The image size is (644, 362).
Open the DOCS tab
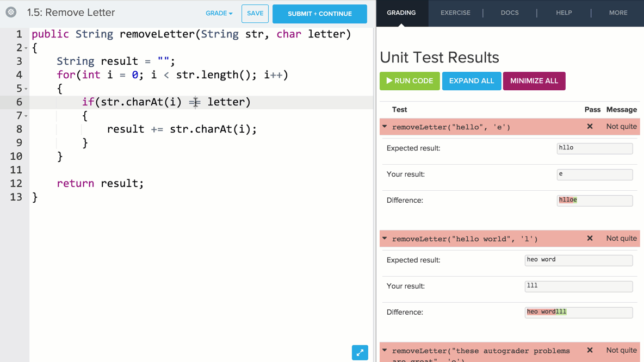point(509,13)
